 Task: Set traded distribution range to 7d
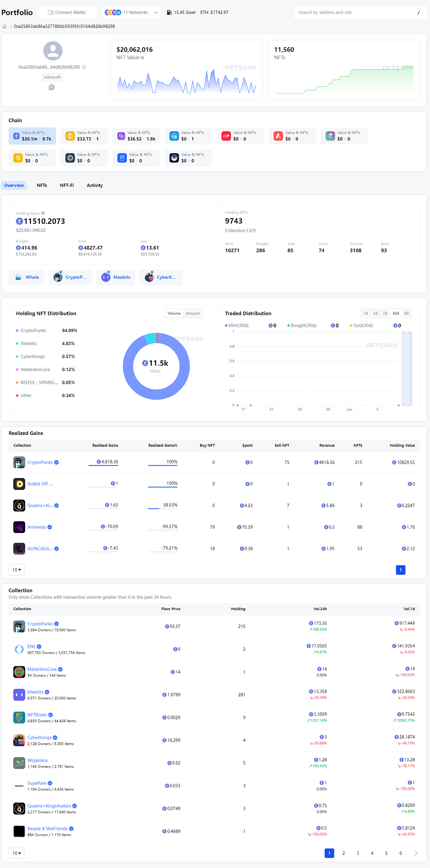click(x=385, y=313)
